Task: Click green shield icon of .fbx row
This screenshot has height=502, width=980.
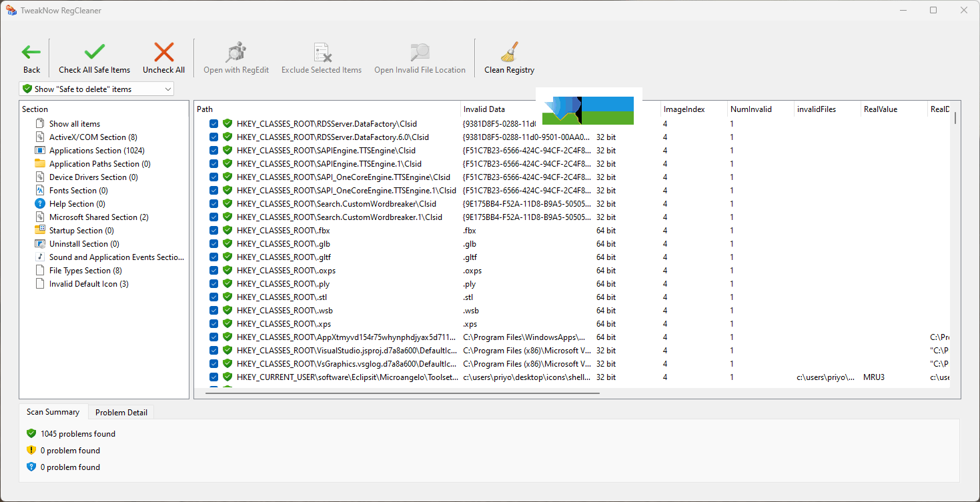Action: point(227,230)
